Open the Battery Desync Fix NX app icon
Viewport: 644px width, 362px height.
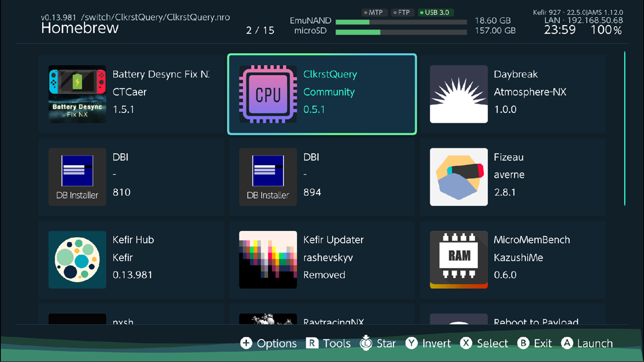pos(77,94)
